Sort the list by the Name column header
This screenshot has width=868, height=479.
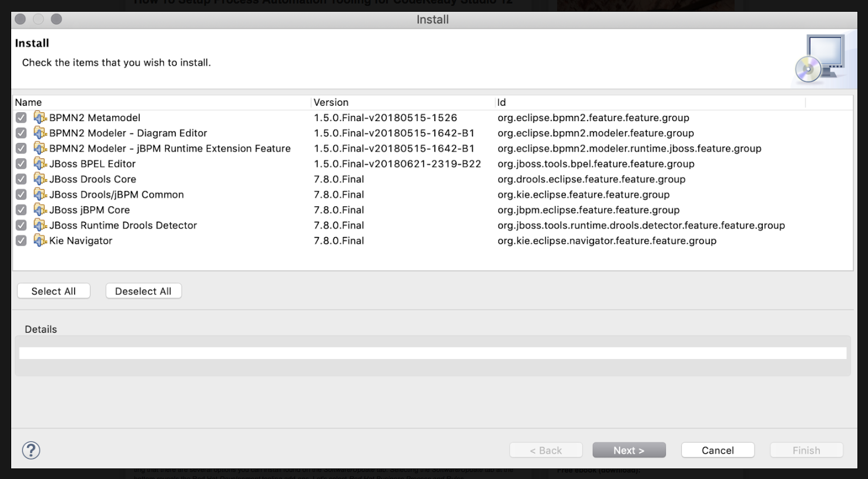click(x=162, y=102)
